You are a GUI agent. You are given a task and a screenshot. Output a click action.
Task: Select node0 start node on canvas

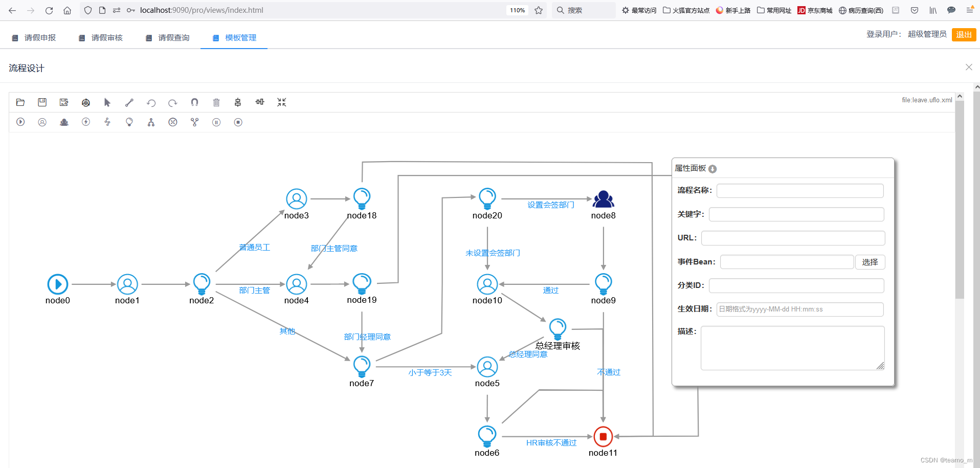pyautogui.click(x=58, y=284)
